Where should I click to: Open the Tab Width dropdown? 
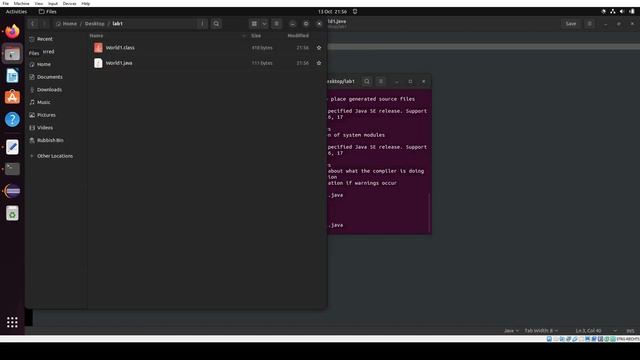point(541,331)
